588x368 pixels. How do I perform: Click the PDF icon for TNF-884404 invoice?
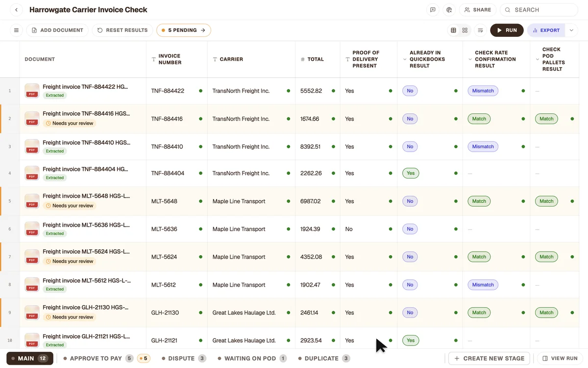tap(32, 173)
